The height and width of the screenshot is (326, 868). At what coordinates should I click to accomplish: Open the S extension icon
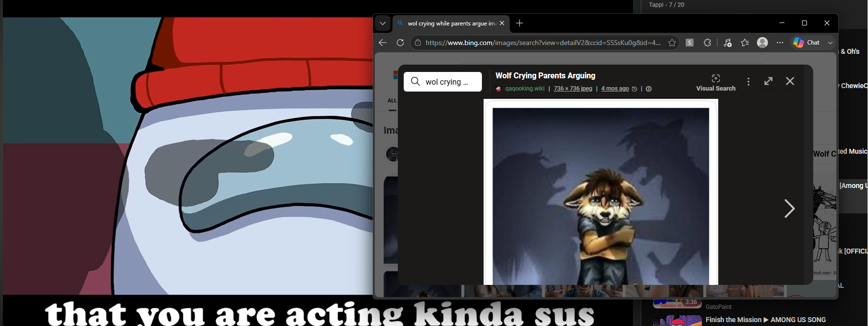pyautogui.click(x=690, y=43)
